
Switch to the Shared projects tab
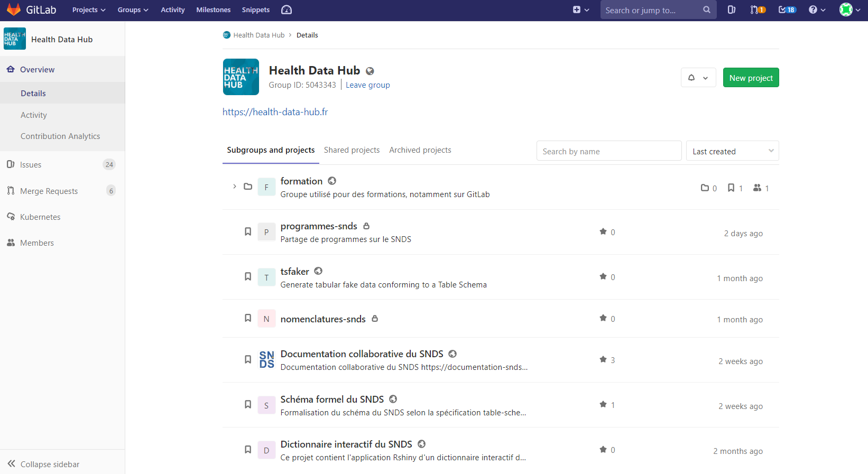[x=352, y=150]
